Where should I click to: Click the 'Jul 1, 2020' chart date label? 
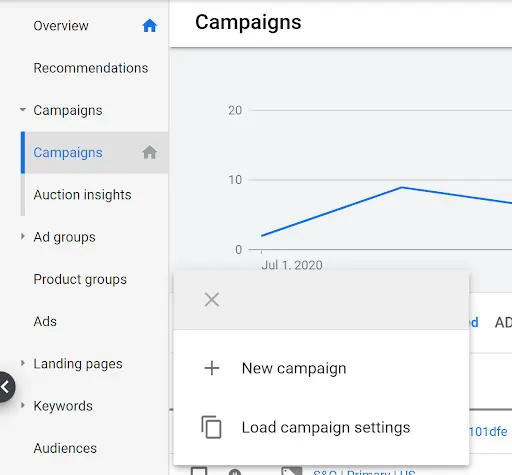(292, 265)
